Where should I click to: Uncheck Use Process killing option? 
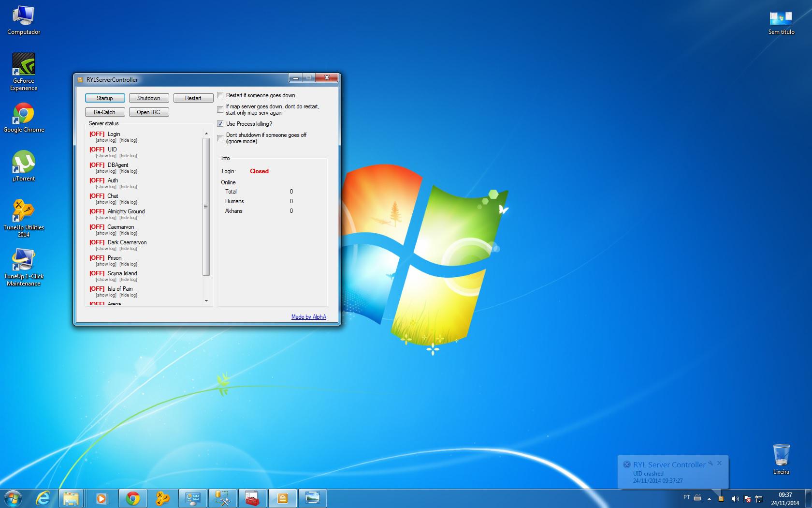coord(220,124)
